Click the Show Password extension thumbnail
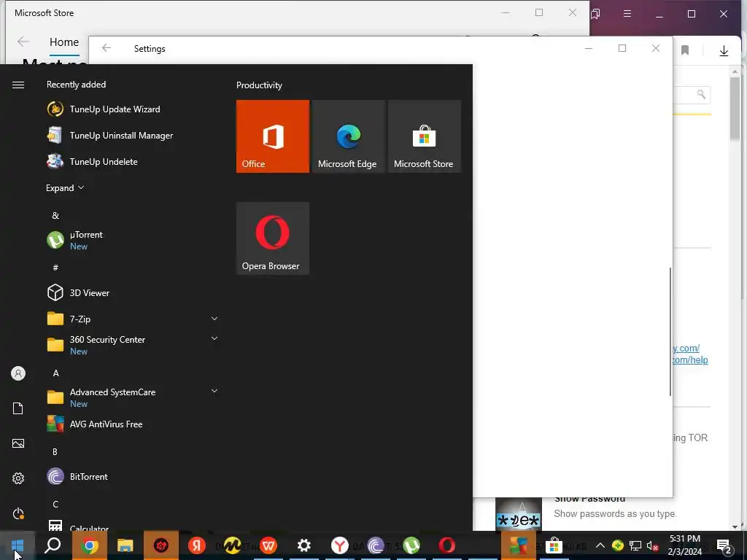This screenshot has width=747, height=560. pyautogui.click(x=519, y=514)
